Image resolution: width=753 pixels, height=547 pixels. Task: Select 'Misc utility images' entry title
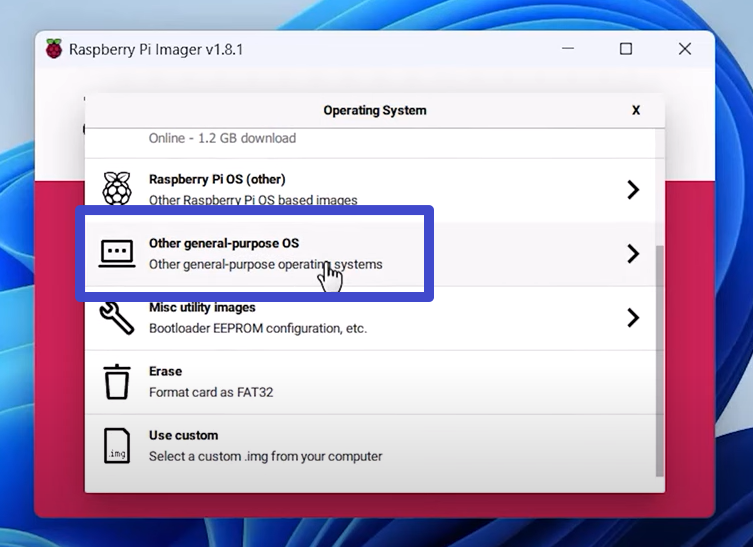[x=202, y=307]
